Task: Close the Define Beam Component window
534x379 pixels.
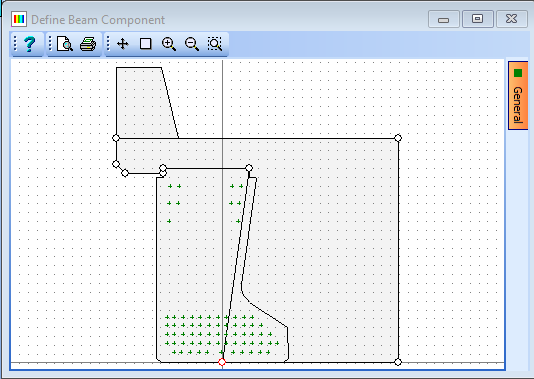Action: click(x=512, y=19)
